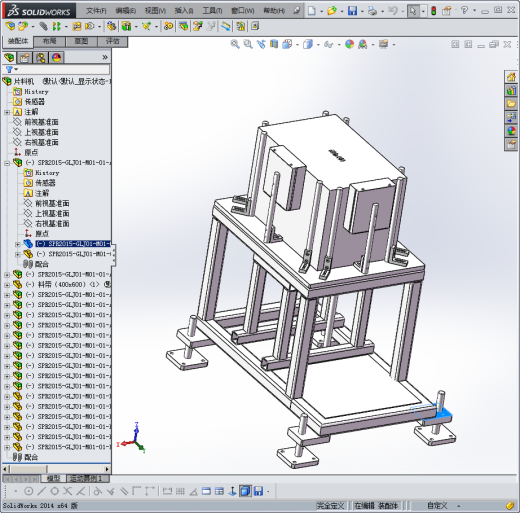The width and height of the screenshot is (520, 513).
Task: Click the feature tree horizontal scrollbar
Action: (56, 469)
